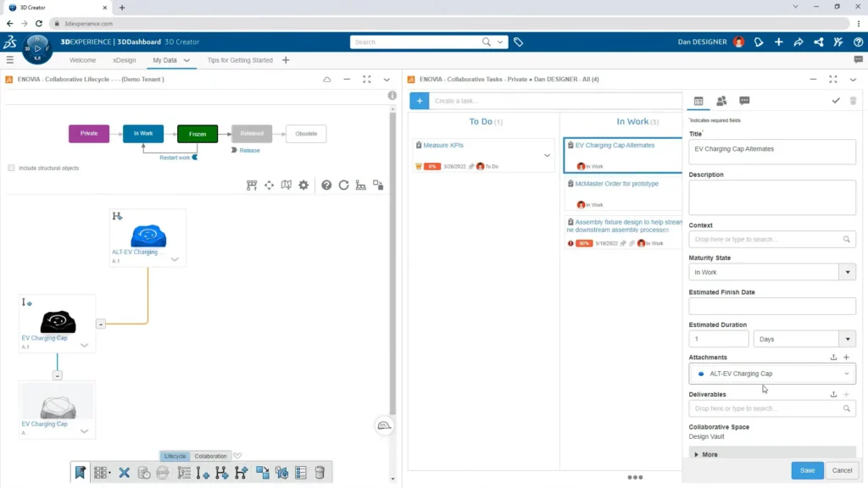Click the trash can in bottom action bar
Viewport: 868px width, 488px height.
click(x=320, y=473)
